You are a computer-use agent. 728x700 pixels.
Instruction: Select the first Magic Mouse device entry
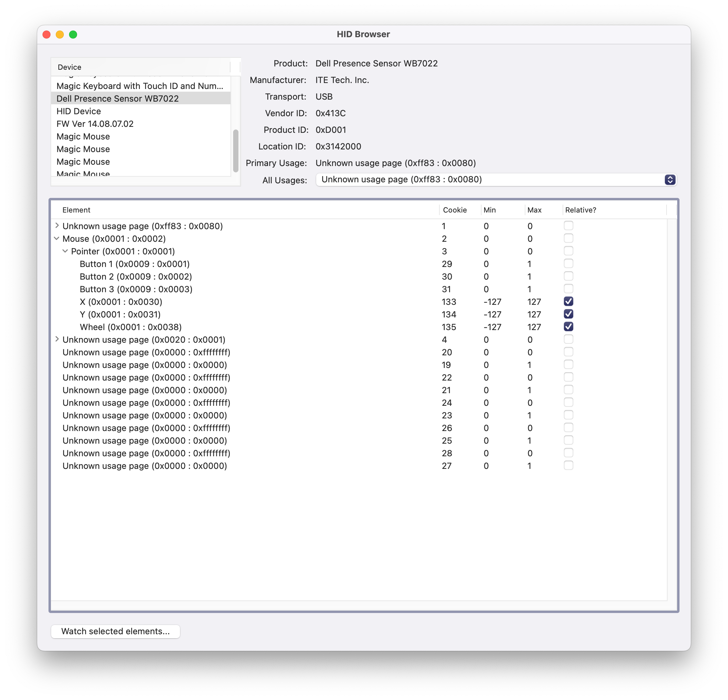tap(141, 136)
